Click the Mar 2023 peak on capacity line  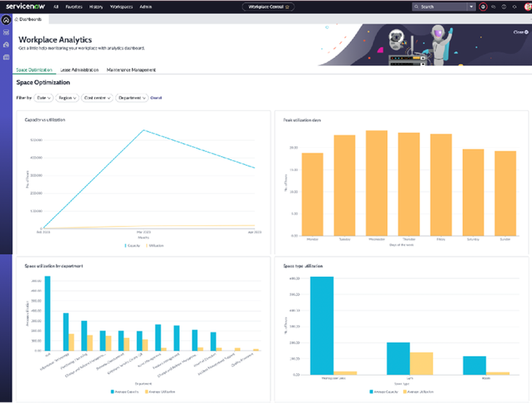click(144, 130)
